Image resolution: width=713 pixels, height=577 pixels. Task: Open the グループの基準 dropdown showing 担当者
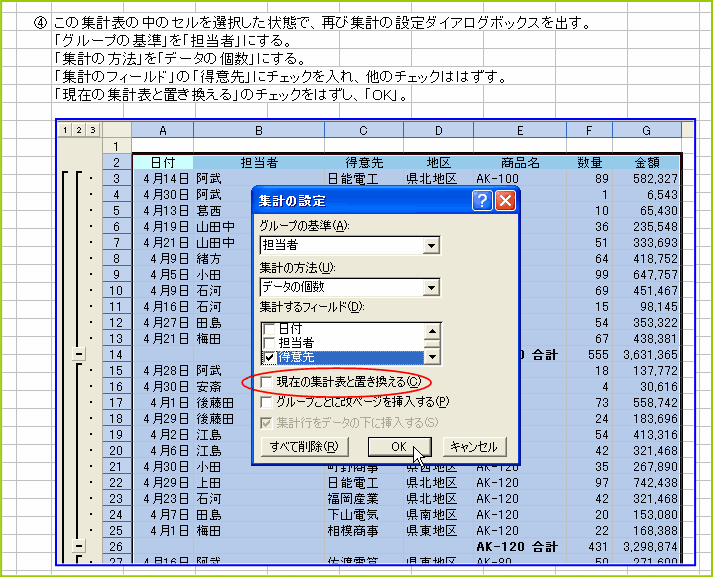431,246
